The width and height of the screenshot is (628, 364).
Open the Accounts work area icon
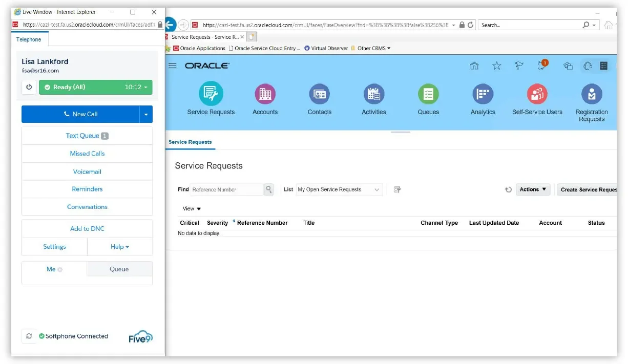pyautogui.click(x=265, y=94)
